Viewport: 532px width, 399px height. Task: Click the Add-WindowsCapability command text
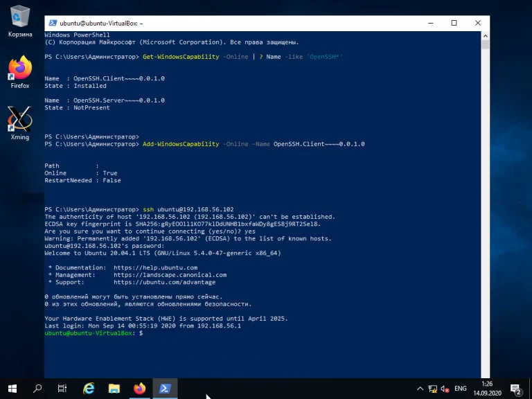[x=181, y=144]
